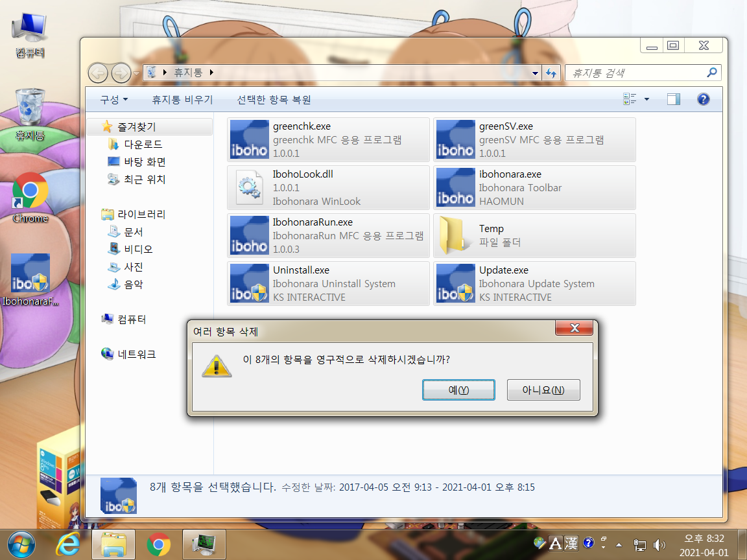The width and height of the screenshot is (747, 560).
Task: Click 휴지통 비우기 toolbar command
Action: click(182, 100)
